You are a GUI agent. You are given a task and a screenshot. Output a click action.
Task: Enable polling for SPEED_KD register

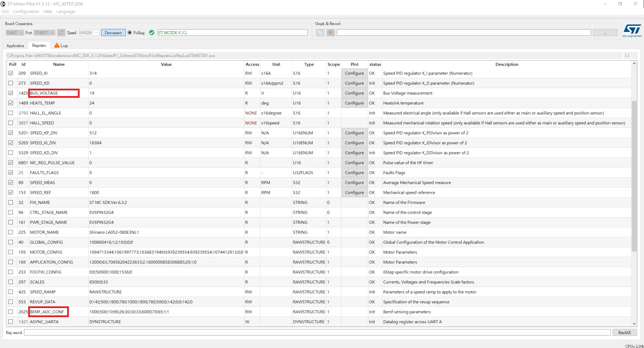tap(11, 83)
